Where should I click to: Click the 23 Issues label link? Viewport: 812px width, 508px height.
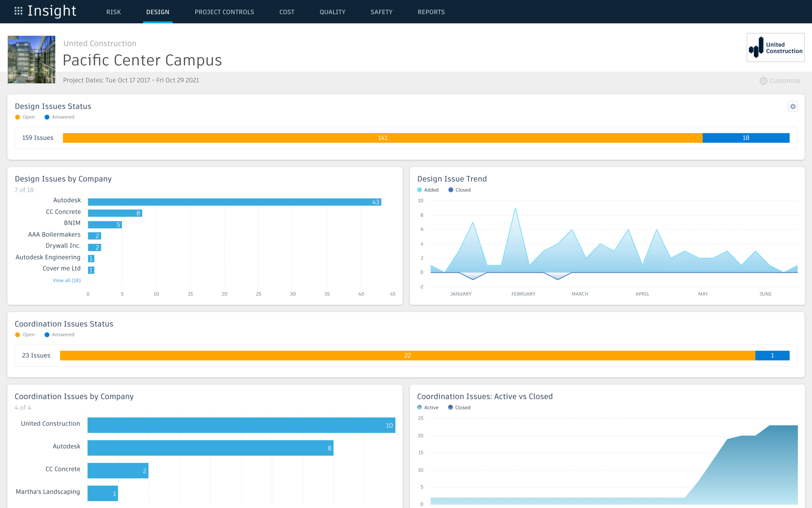click(36, 355)
